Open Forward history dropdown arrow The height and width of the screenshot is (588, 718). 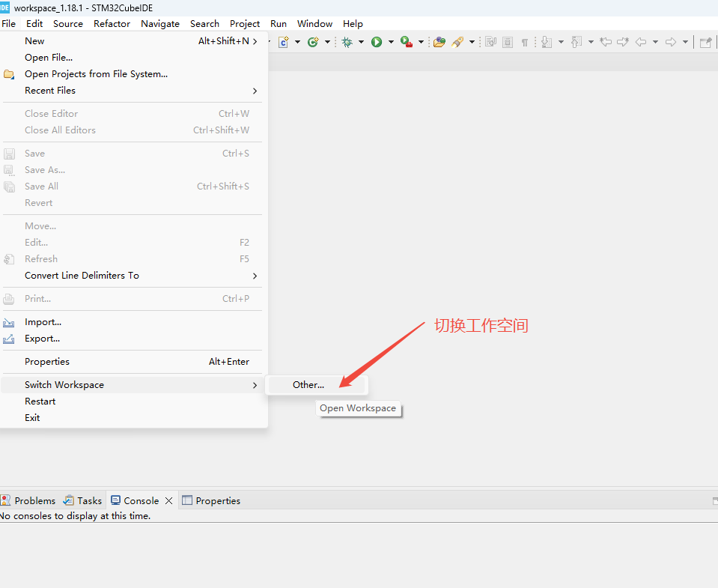685,42
